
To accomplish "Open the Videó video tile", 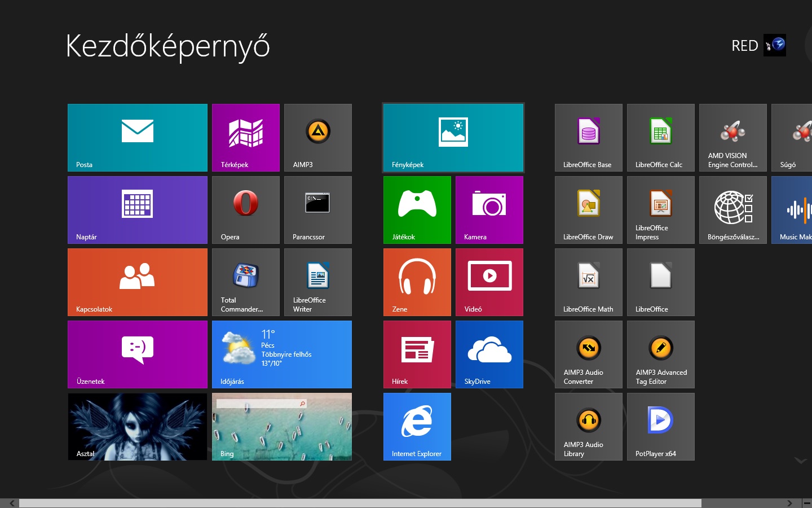I will click(489, 282).
